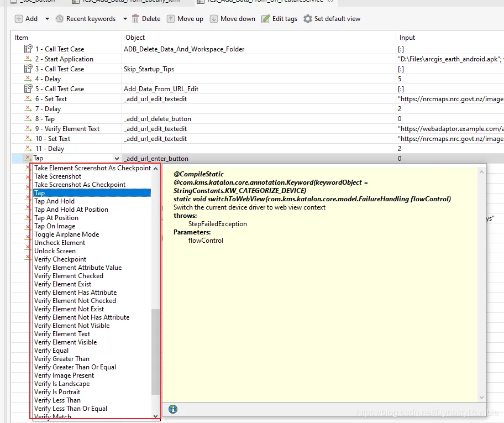Click the Delete trash can icon
504x423 pixels.
pos(135,19)
